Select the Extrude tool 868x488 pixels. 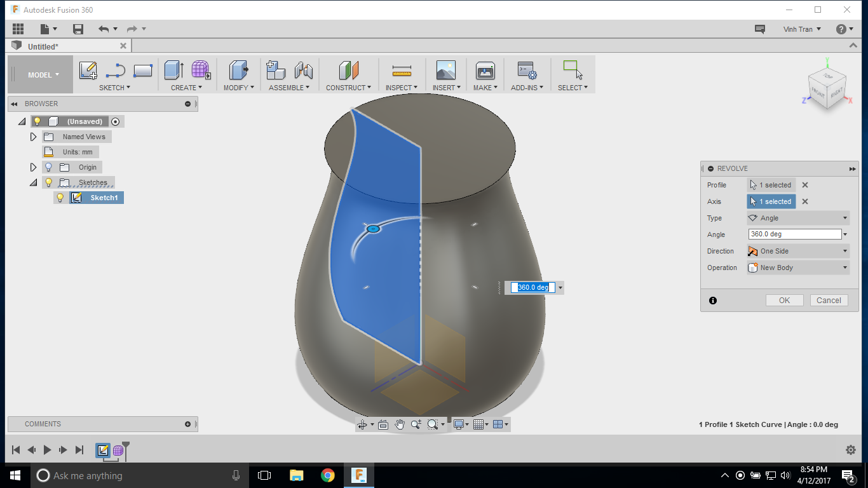coord(173,70)
